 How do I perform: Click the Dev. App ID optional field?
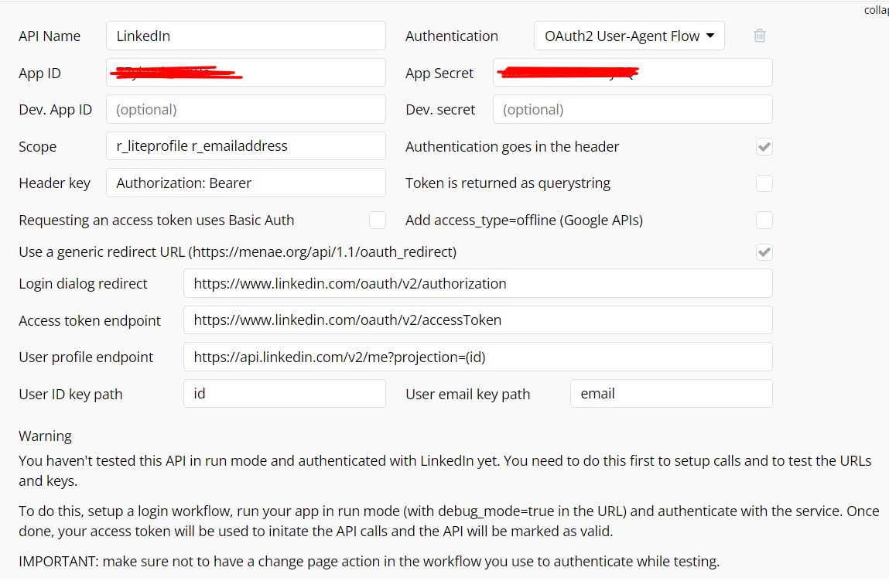click(x=245, y=109)
